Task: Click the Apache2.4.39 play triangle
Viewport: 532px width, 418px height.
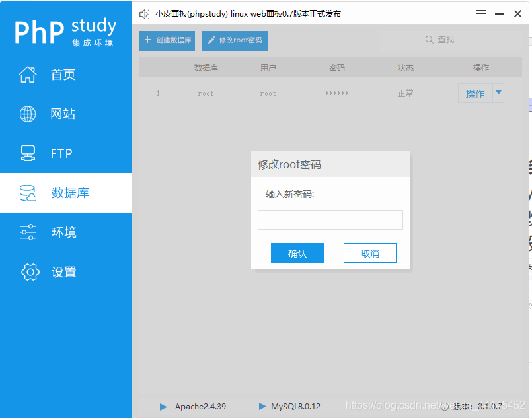Action: coord(163,407)
